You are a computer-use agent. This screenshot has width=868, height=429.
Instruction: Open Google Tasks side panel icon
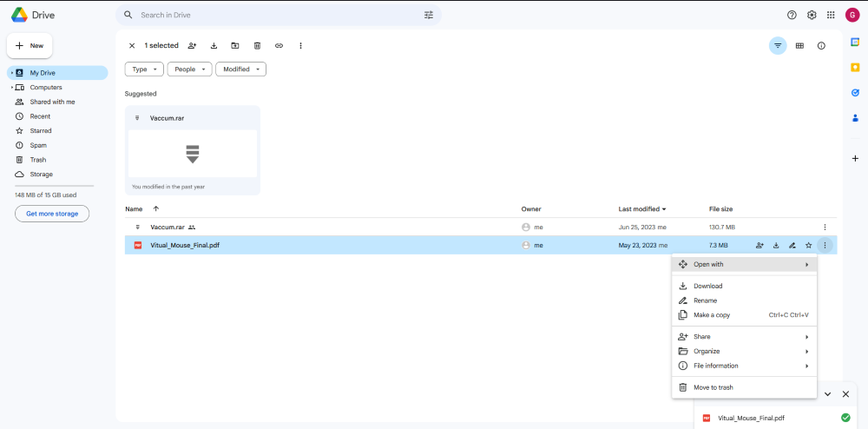(855, 92)
